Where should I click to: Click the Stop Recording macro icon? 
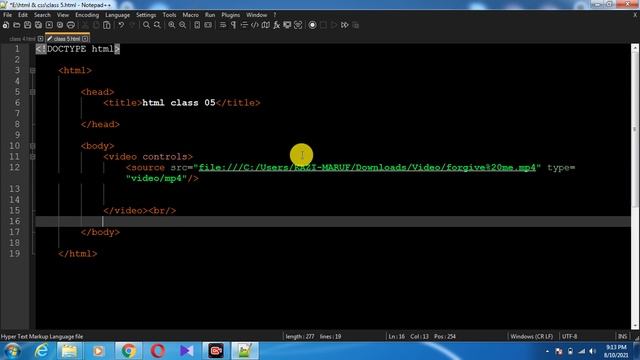323,25
